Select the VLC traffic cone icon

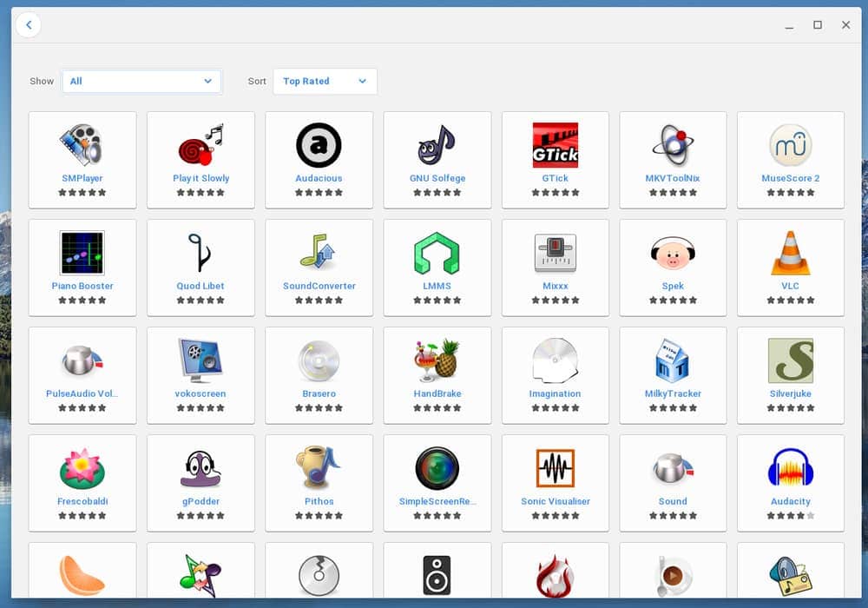tap(791, 253)
